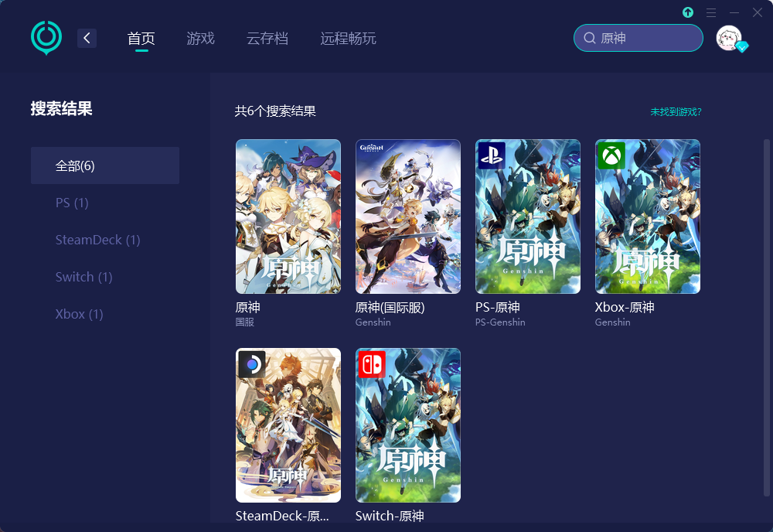Screen dimensions: 773x532
Task: Click the search field containing 原神
Action: coord(638,38)
